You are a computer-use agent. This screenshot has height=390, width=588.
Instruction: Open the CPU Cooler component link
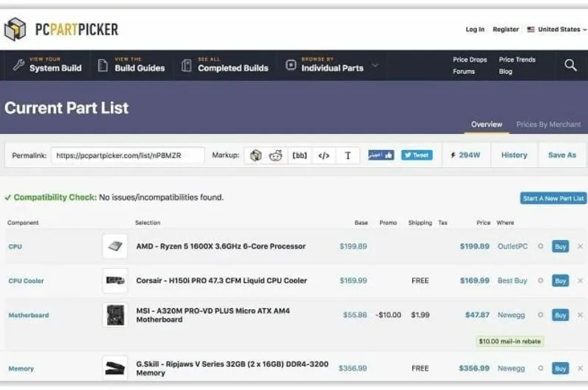[26, 281]
